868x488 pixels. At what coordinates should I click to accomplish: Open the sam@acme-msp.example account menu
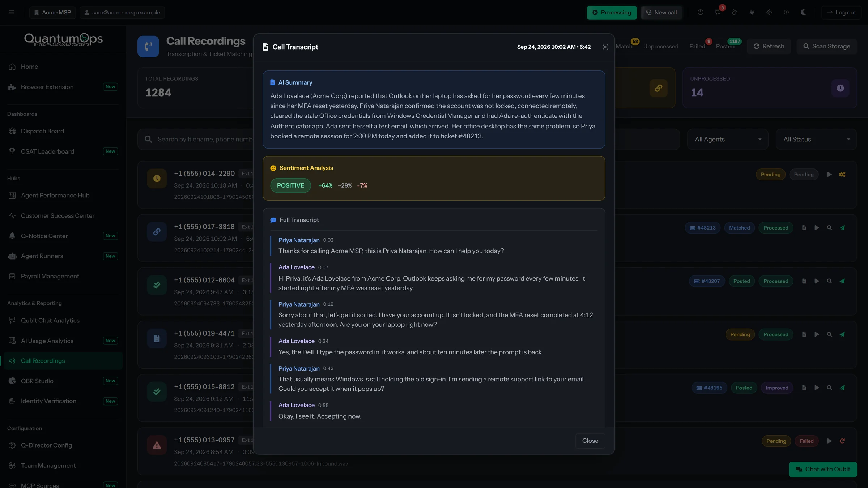pos(122,12)
